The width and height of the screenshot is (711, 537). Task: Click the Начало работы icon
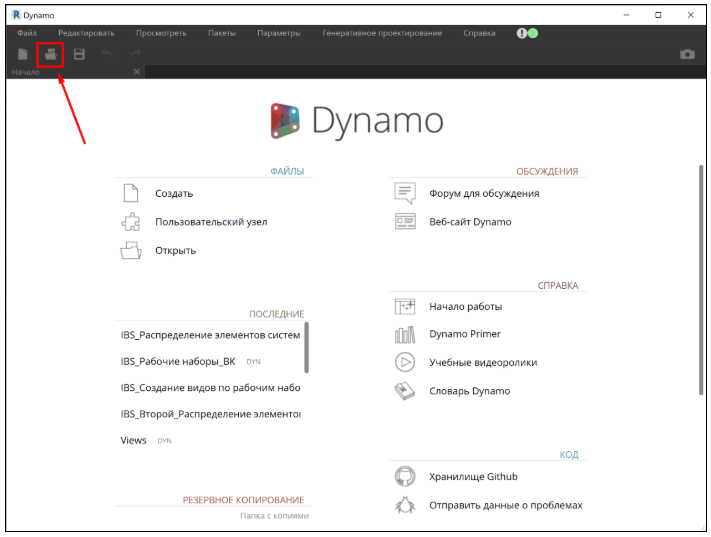tap(405, 307)
